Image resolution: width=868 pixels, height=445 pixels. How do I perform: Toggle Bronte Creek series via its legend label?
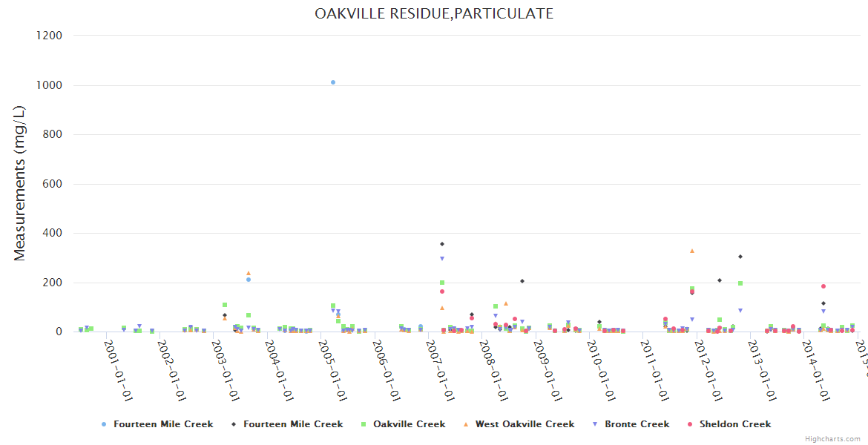click(x=637, y=424)
